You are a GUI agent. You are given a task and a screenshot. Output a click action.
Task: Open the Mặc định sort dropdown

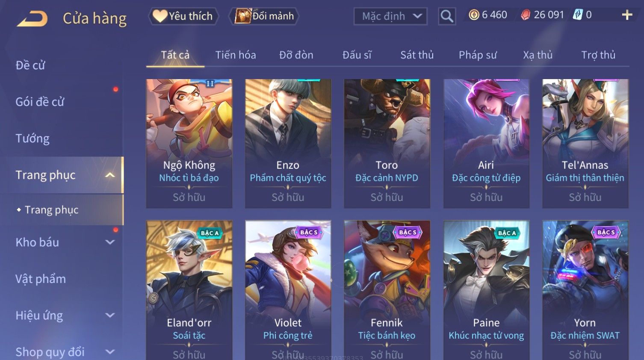390,16
